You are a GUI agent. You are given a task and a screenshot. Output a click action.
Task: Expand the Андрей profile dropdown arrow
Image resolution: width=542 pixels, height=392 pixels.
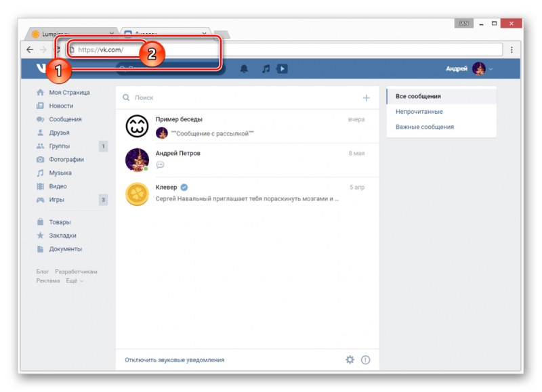point(491,69)
